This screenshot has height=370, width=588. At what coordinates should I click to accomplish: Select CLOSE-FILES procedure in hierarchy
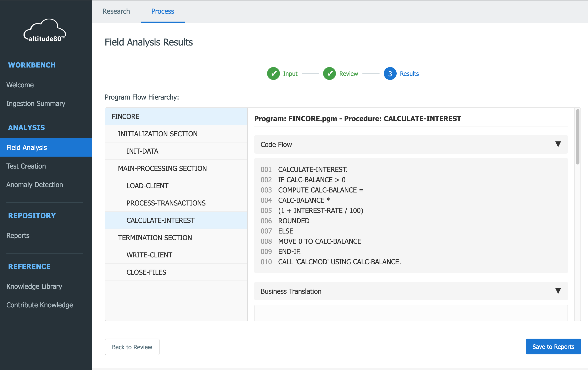click(x=176, y=272)
